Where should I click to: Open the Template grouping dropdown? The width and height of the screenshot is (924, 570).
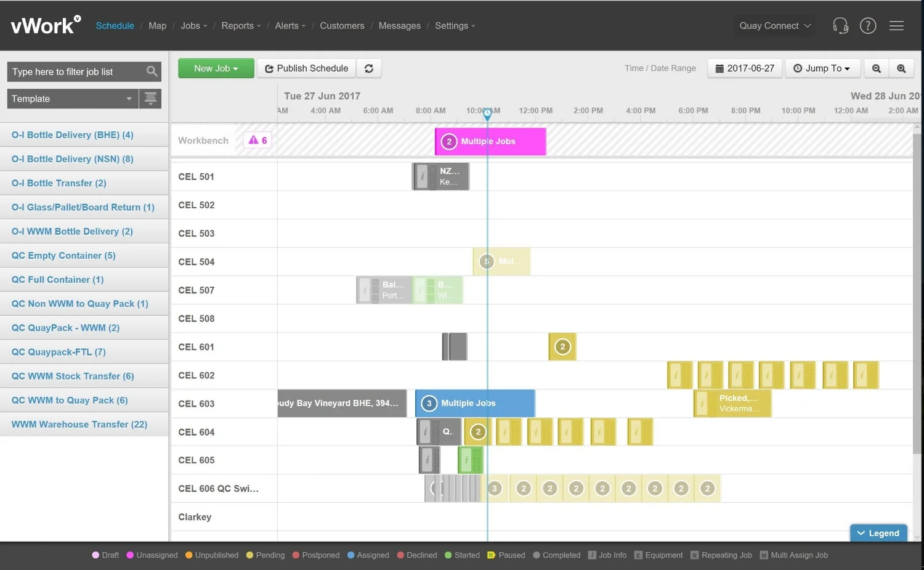[73, 99]
